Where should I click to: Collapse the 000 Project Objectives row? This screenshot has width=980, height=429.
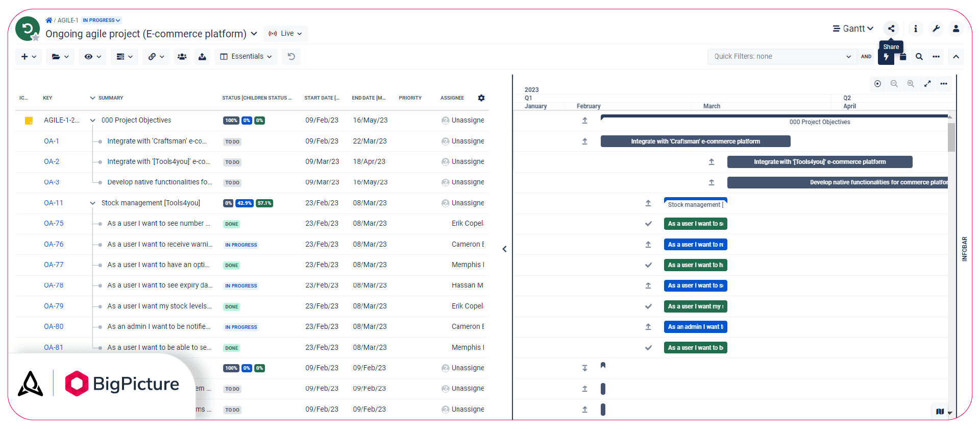pyautogui.click(x=92, y=121)
